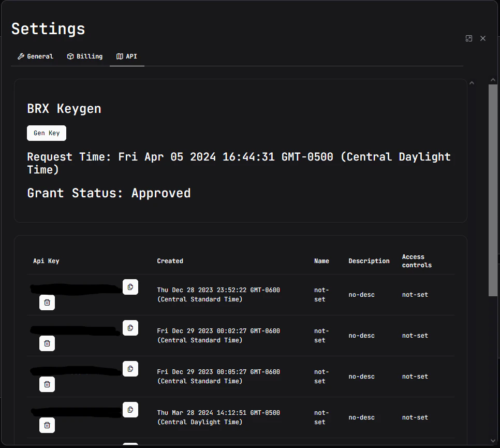
Task: Click the Name column header
Action: coord(321,261)
